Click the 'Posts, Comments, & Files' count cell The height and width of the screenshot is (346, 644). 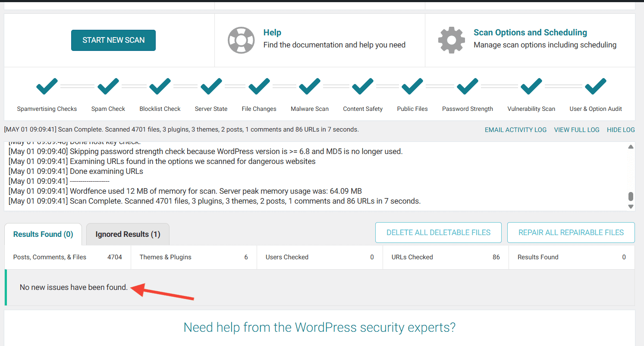(68, 257)
